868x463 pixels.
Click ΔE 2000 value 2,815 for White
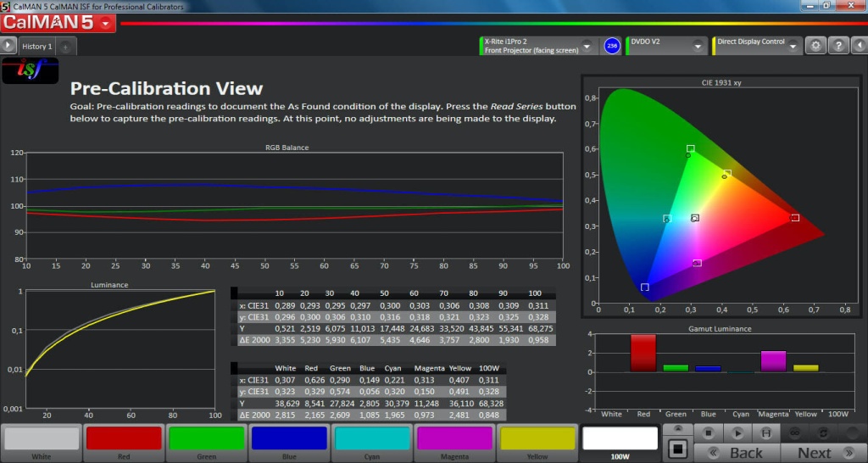[286, 416]
